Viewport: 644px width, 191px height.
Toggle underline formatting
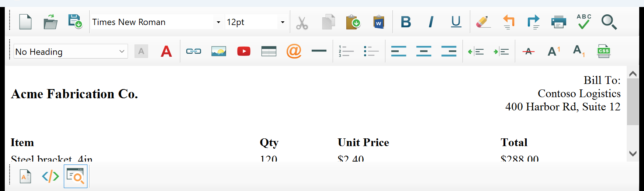(456, 22)
